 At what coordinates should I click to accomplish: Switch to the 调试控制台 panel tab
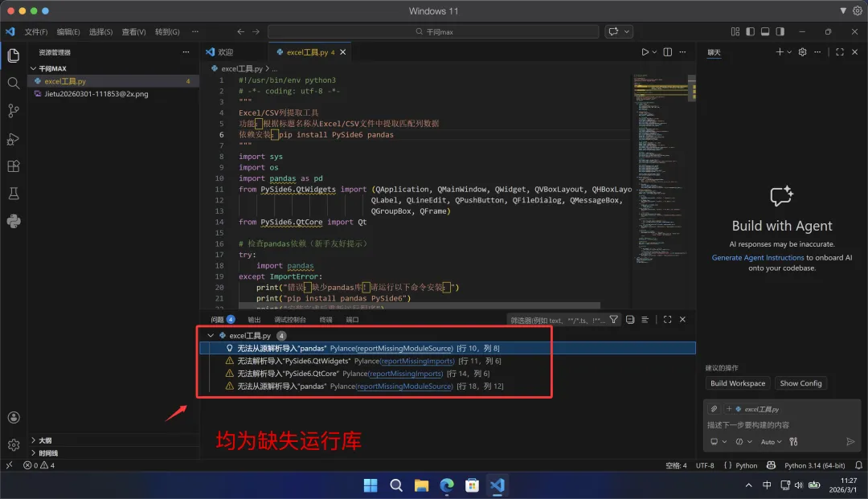coord(290,320)
